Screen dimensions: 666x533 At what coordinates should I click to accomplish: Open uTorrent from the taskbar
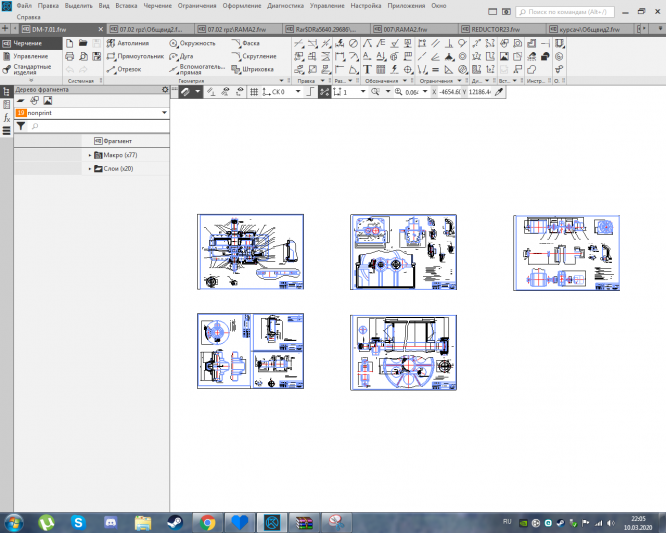46,522
